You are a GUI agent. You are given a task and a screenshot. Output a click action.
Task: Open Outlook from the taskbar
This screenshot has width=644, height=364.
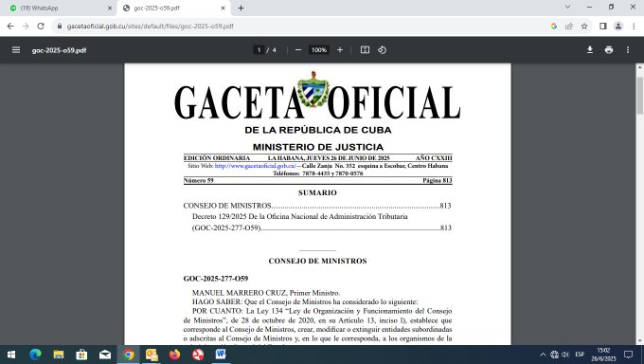152,355
